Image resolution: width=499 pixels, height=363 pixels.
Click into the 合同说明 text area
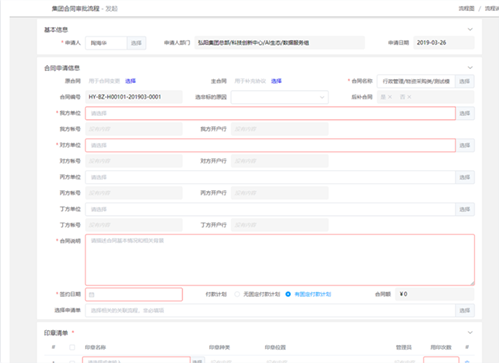point(280,260)
